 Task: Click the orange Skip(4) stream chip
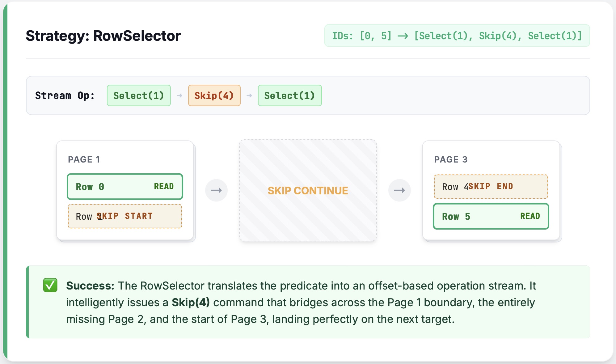click(214, 96)
